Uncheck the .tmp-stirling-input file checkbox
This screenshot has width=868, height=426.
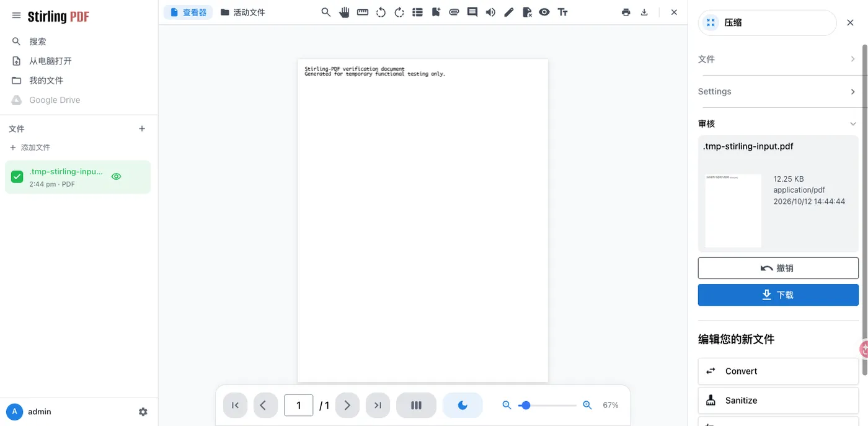click(x=17, y=177)
